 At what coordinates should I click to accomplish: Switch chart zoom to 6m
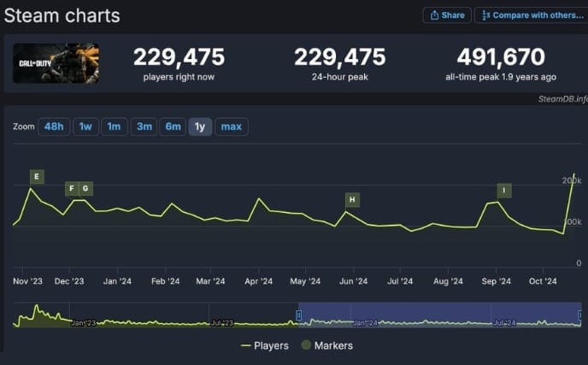173,127
